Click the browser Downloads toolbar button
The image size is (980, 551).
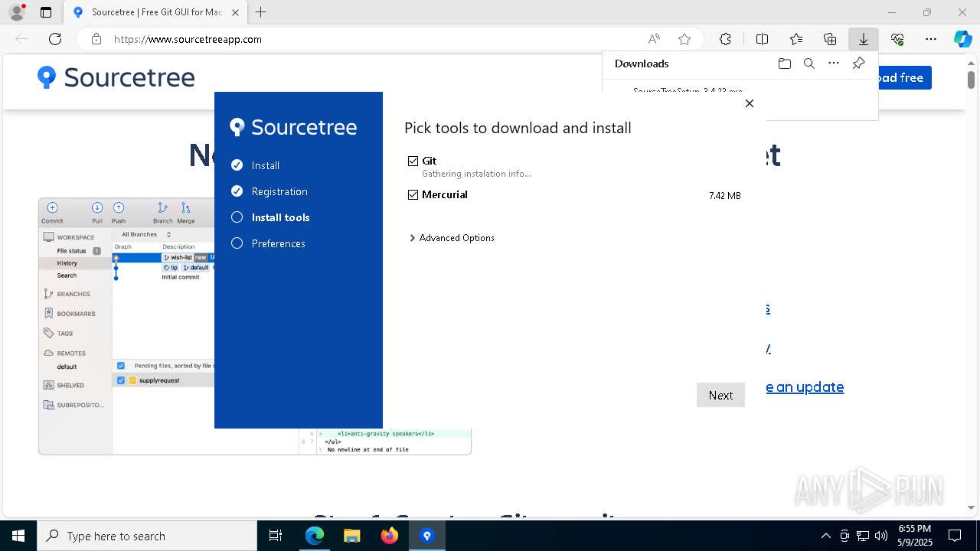863,39
